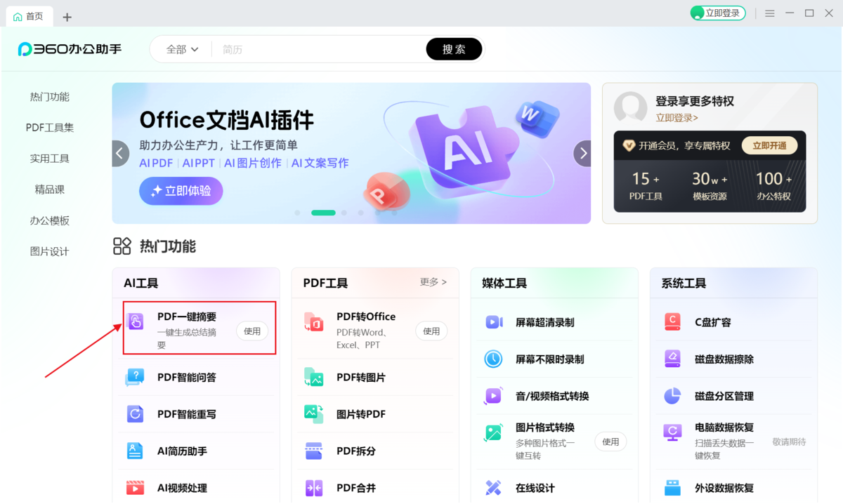The width and height of the screenshot is (843, 504).
Task: Open the hamburger menu at top right
Action: (769, 13)
